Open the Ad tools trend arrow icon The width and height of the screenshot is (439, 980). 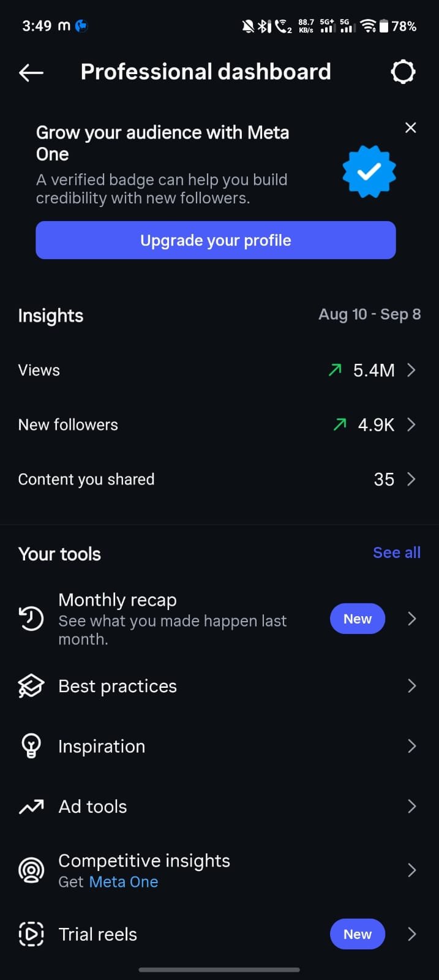(31, 807)
